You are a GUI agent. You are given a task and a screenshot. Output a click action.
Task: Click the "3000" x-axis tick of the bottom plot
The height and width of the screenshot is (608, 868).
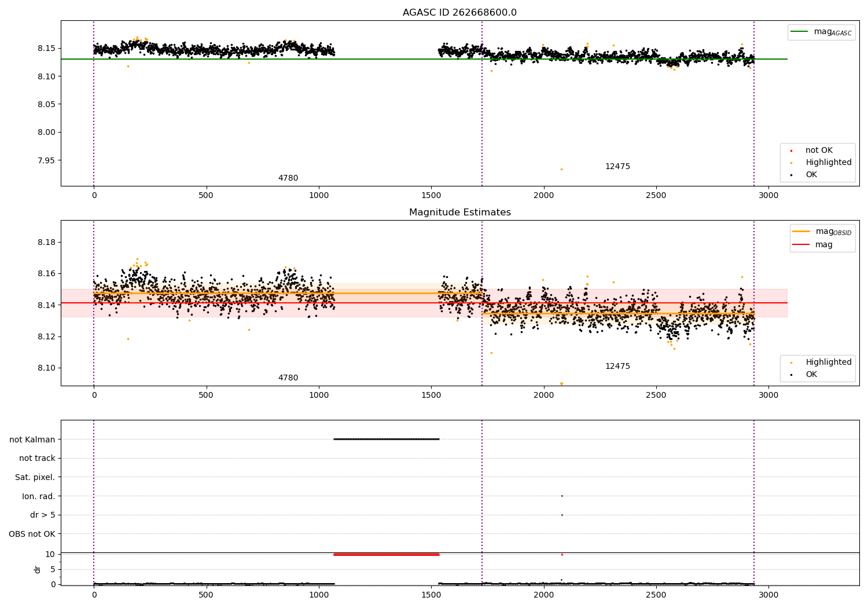click(x=768, y=595)
